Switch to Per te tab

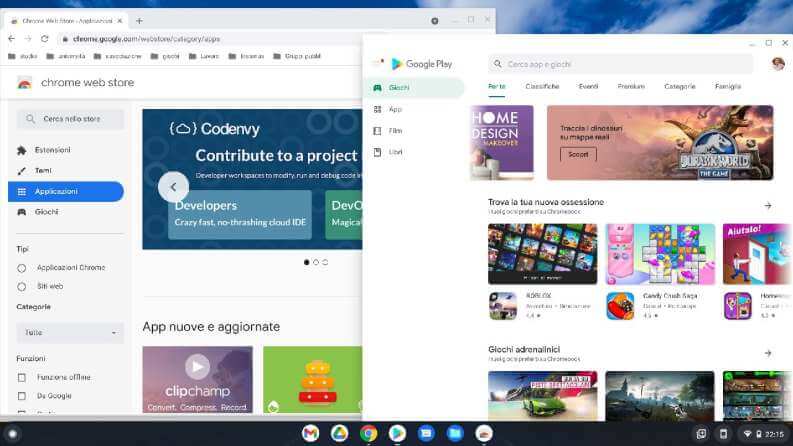497,86
